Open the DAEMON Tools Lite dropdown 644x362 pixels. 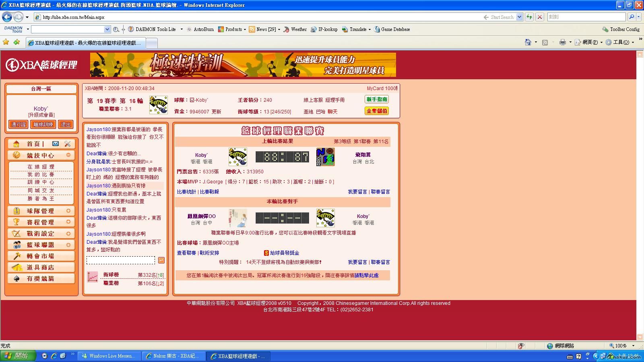pos(182,29)
